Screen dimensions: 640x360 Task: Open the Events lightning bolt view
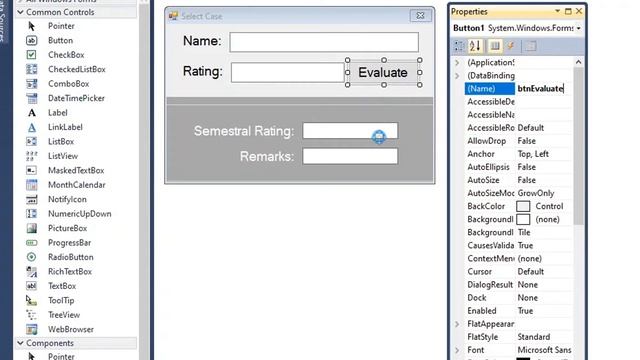[x=511, y=46]
